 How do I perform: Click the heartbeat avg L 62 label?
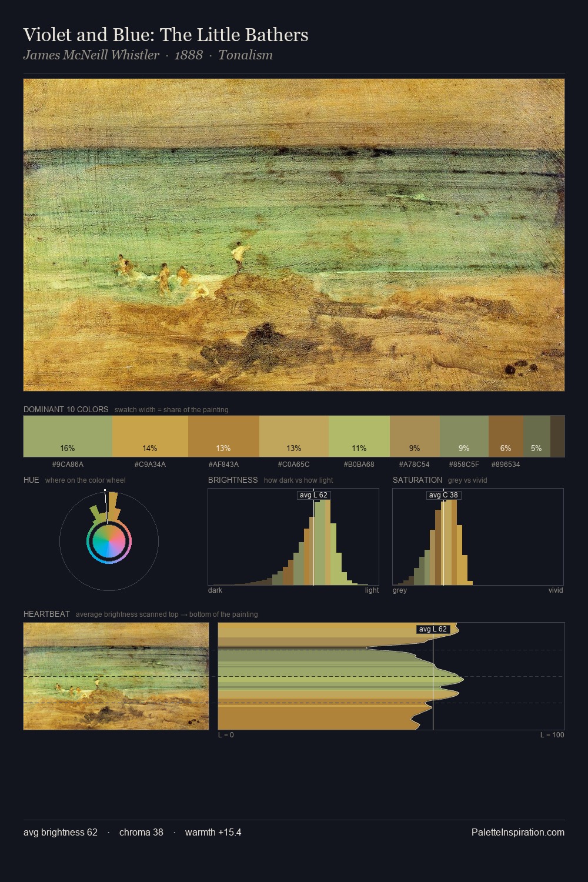click(433, 629)
